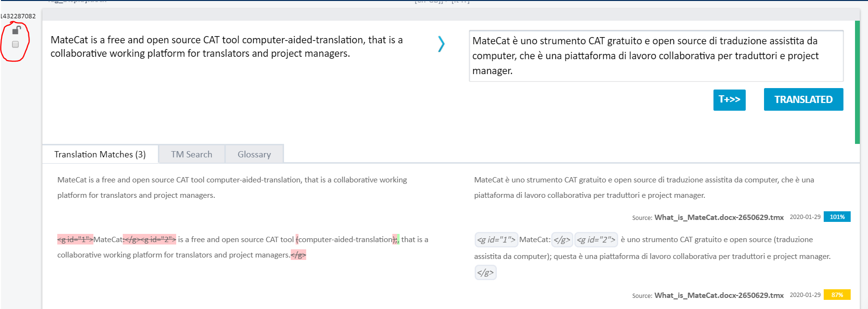This screenshot has width=868, height=309.
Task: Switch to the TM Search tab
Action: [x=191, y=154]
